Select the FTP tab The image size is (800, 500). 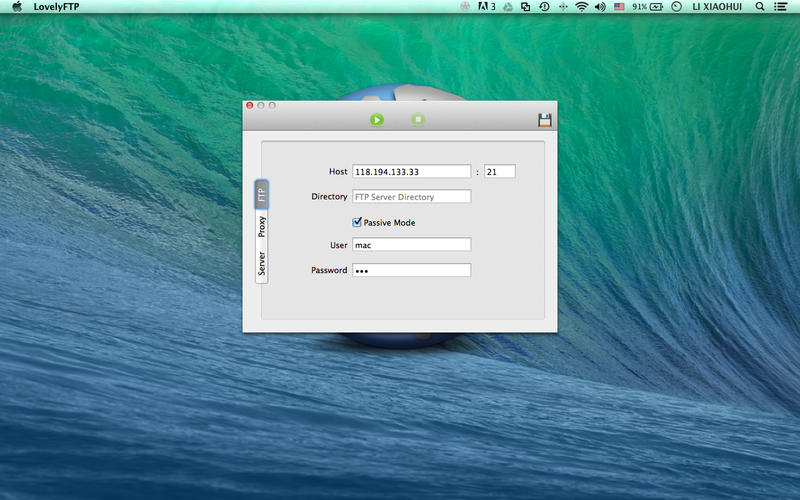262,195
